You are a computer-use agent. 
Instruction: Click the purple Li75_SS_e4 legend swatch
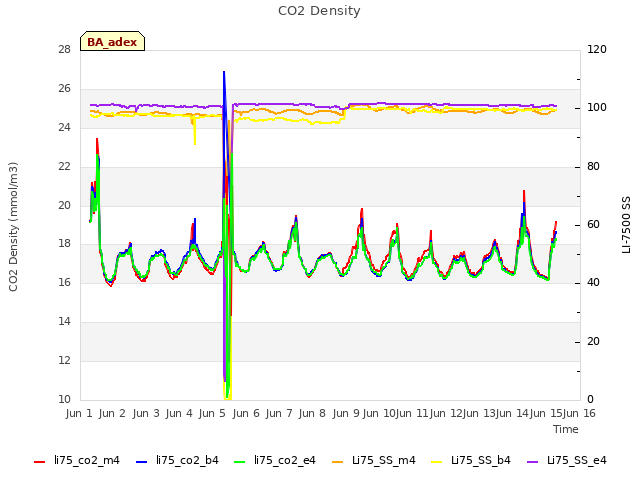click(x=533, y=462)
